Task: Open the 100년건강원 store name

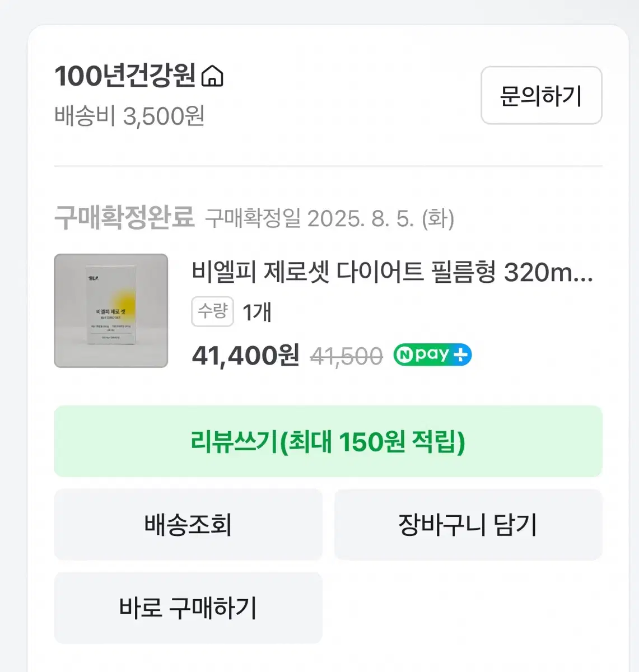Action: click(x=125, y=76)
